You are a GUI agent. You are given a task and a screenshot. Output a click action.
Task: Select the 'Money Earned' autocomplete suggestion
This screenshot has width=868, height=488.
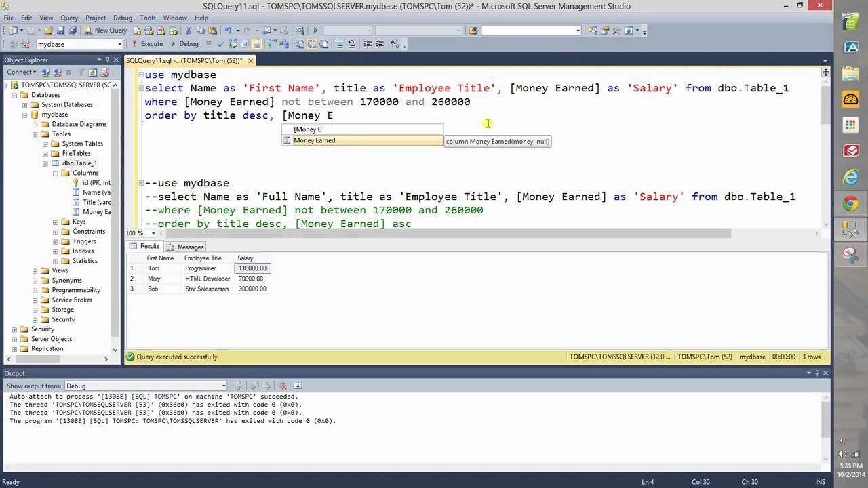[363, 140]
